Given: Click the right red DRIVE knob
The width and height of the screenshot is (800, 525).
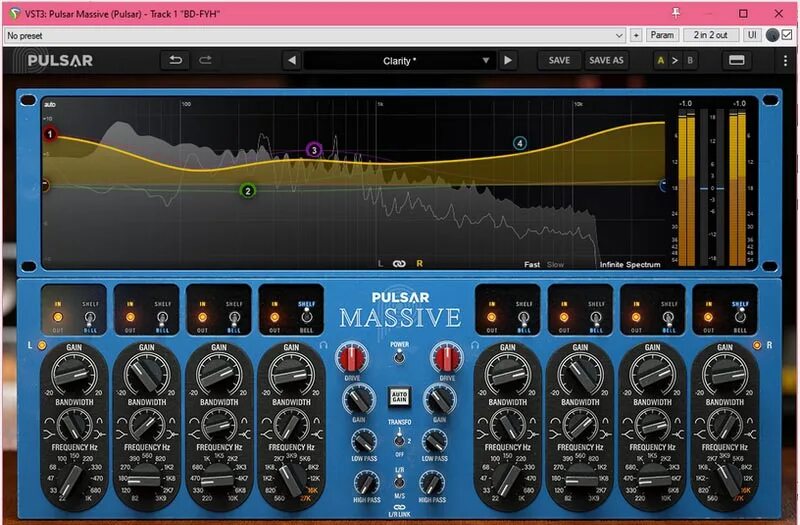Looking at the screenshot, I should click(x=446, y=358).
